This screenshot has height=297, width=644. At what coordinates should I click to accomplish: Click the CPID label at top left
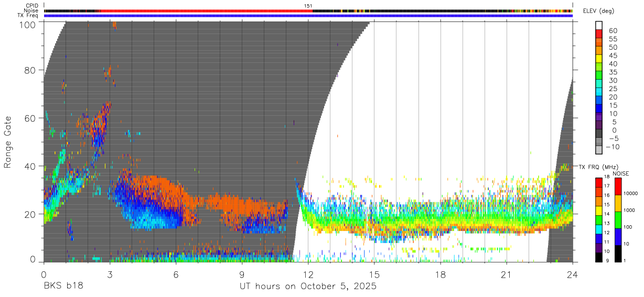tap(31, 6)
